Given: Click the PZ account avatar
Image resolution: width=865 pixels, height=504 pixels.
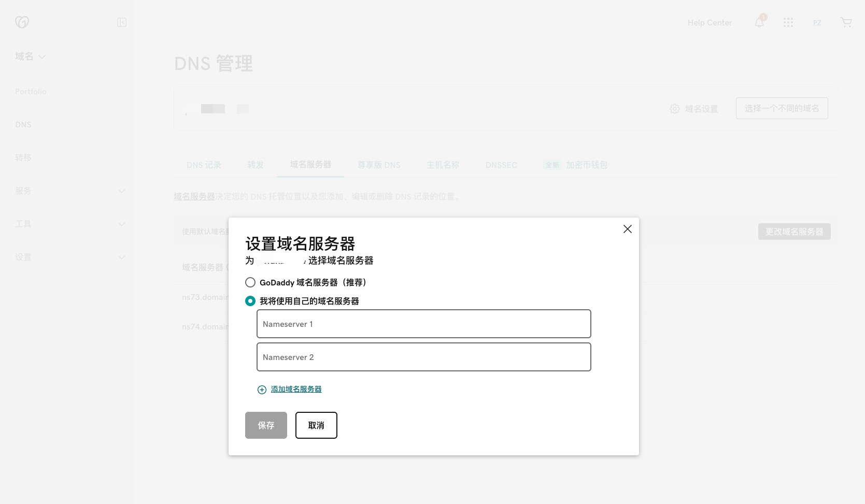Looking at the screenshot, I should [x=817, y=23].
